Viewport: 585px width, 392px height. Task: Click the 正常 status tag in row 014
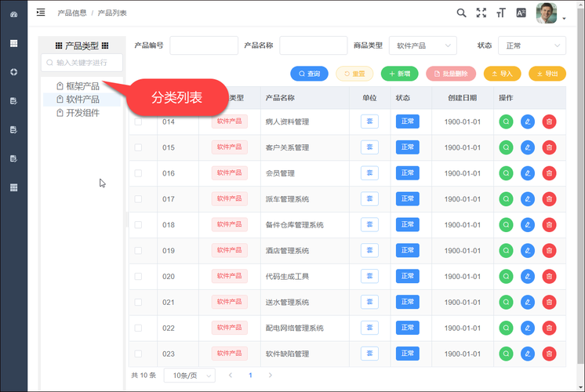pyautogui.click(x=408, y=122)
